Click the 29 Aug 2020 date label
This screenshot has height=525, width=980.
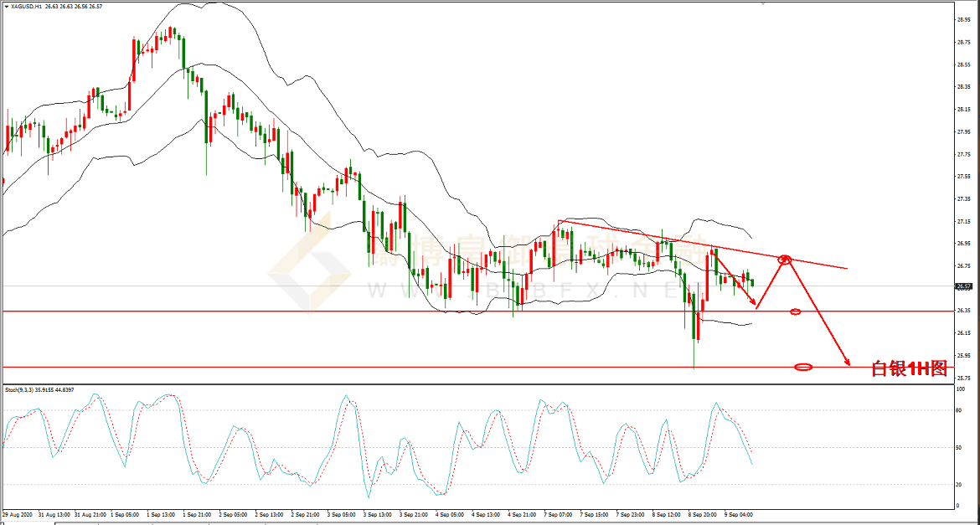click(x=18, y=514)
